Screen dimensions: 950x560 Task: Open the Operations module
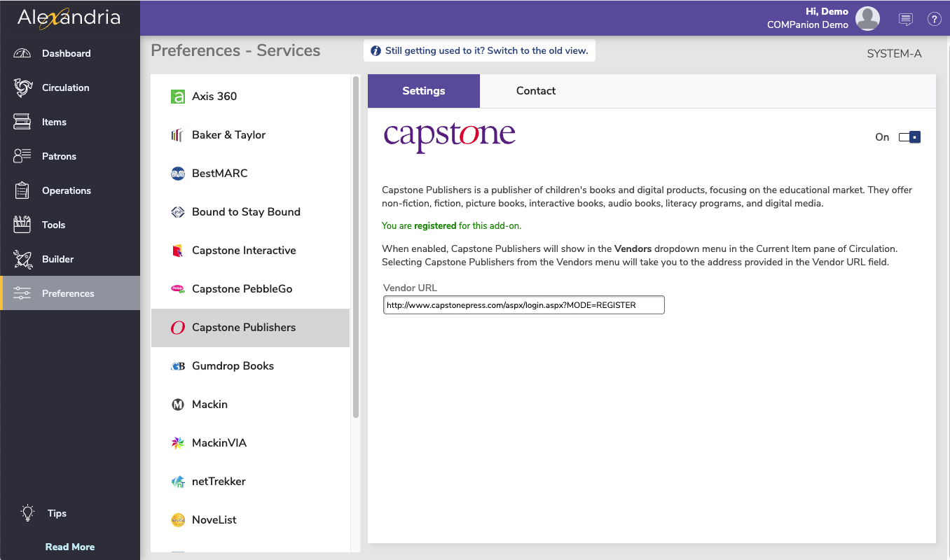click(66, 190)
